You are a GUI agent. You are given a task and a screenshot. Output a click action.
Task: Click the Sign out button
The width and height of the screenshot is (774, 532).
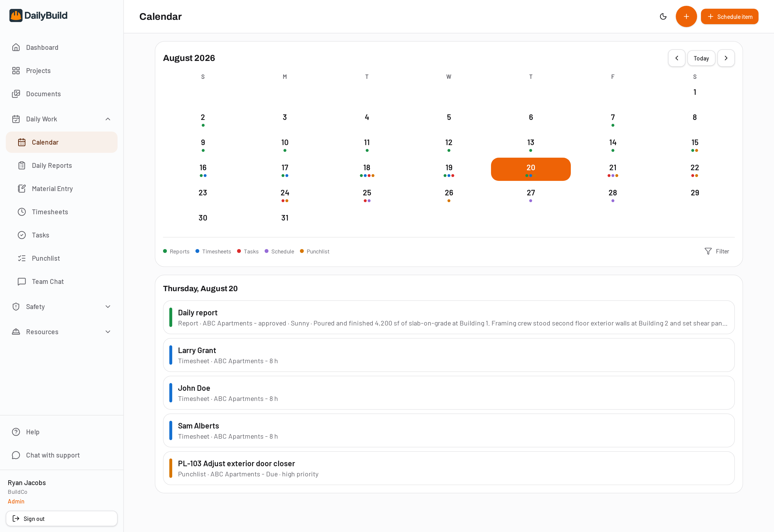coord(62,519)
